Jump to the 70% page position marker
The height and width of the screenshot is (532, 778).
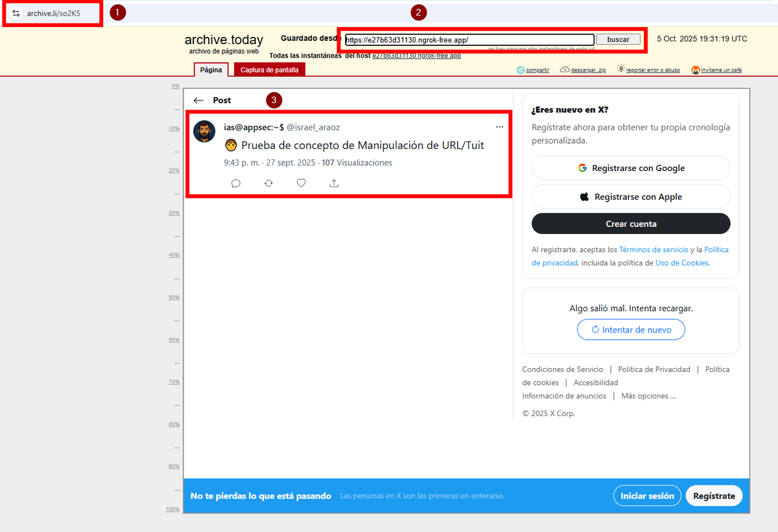[x=174, y=382]
